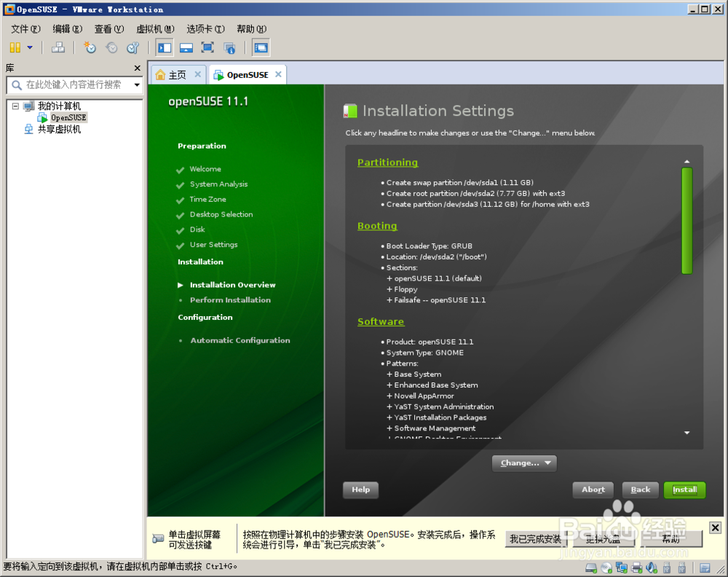Open the 文件 menu
This screenshot has width=728, height=577.
click(25, 29)
